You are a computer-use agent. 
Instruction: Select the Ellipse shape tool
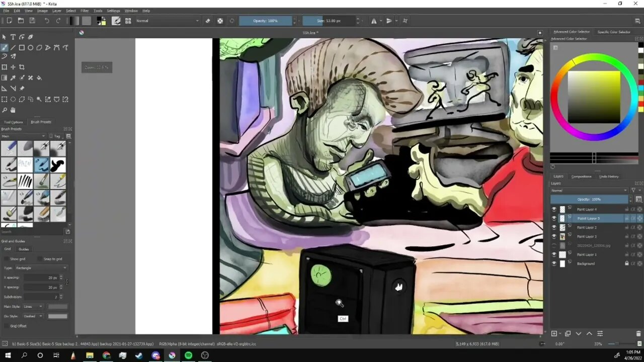pos(30,48)
